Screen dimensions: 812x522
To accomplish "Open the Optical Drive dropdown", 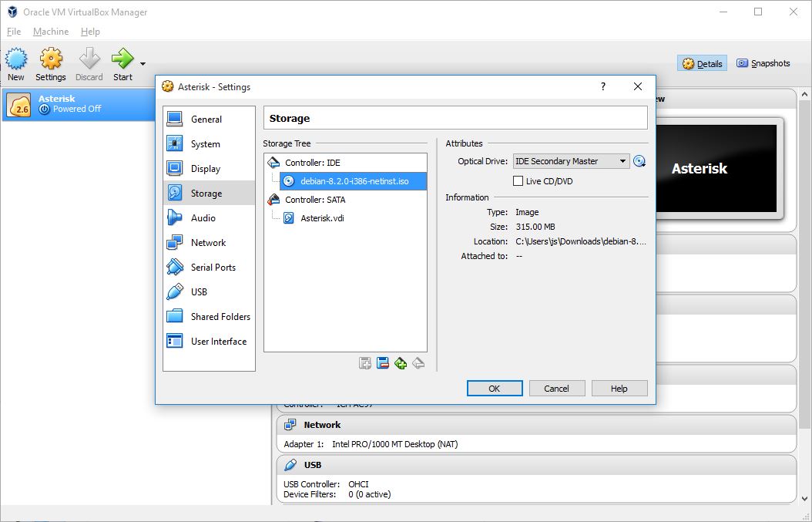I will (x=571, y=161).
